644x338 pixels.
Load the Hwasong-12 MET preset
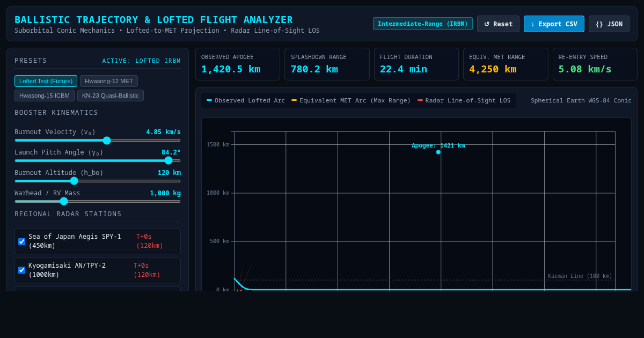pyautogui.click(x=109, y=81)
